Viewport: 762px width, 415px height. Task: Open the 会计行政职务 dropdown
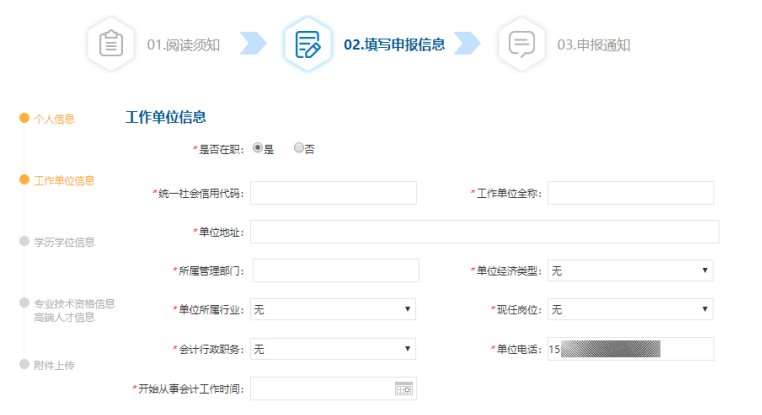click(333, 349)
